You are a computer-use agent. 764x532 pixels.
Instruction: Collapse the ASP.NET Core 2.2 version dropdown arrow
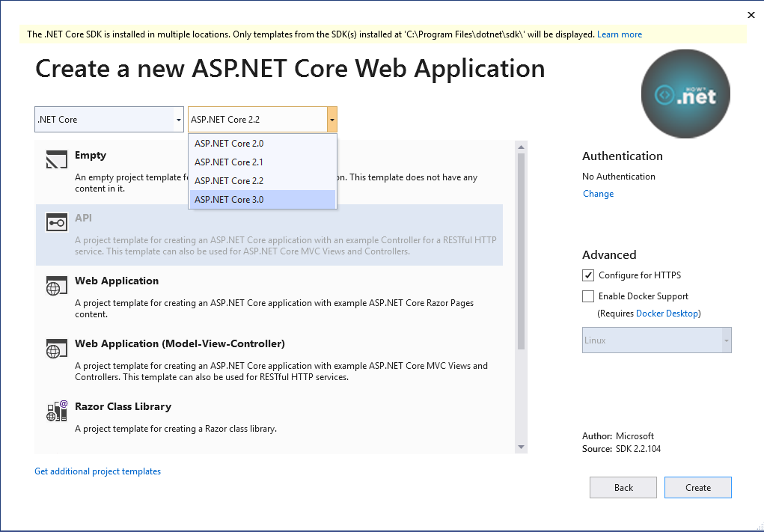click(331, 120)
